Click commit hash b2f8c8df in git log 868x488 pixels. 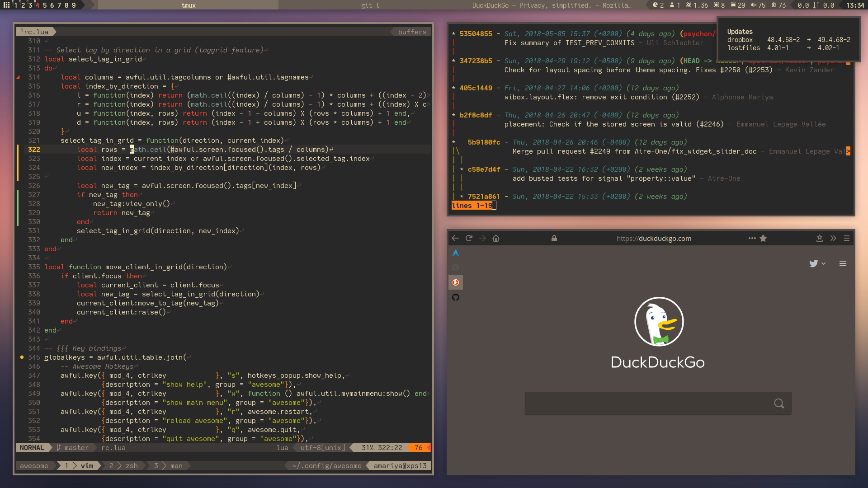(x=476, y=115)
